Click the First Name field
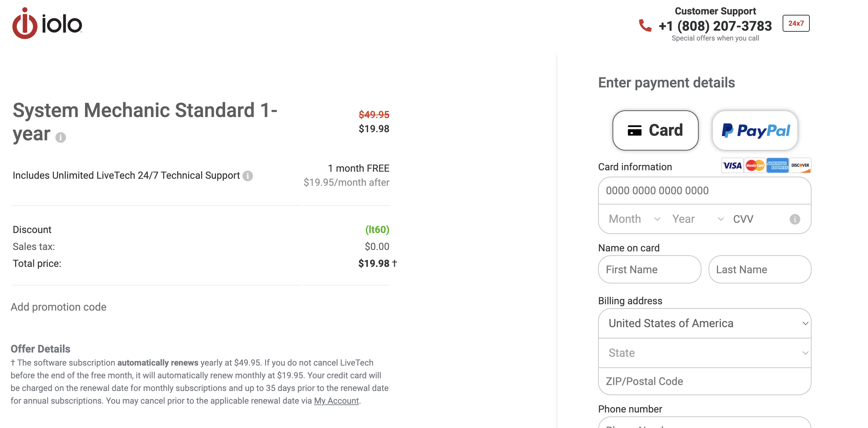This screenshot has height=428, width=868. [x=650, y=270]
